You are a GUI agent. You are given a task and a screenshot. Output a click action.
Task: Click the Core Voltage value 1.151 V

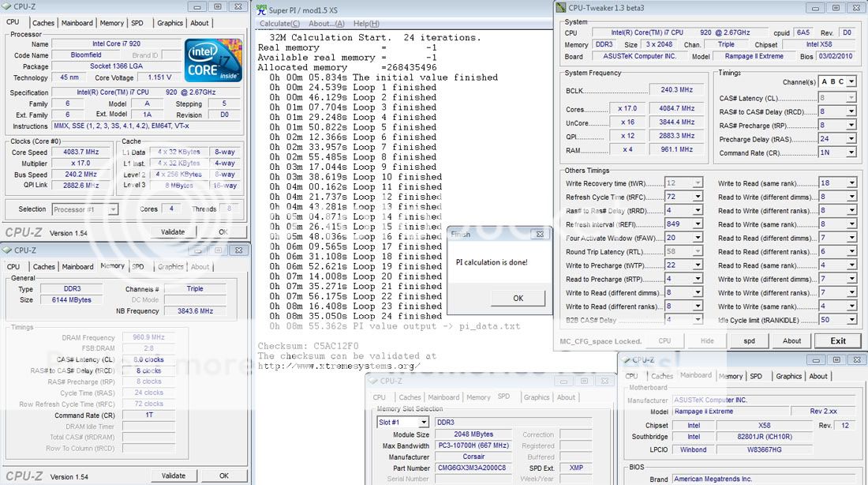159,77
